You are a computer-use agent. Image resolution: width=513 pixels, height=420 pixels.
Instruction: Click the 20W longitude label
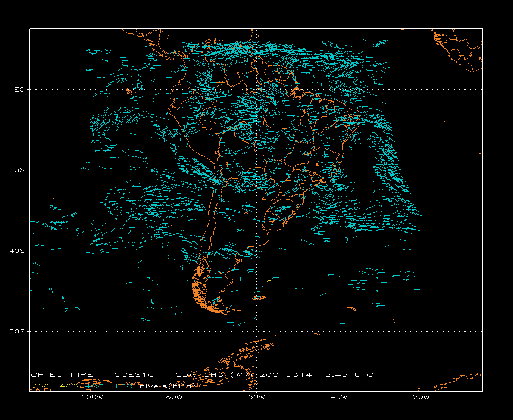point(421,397)
